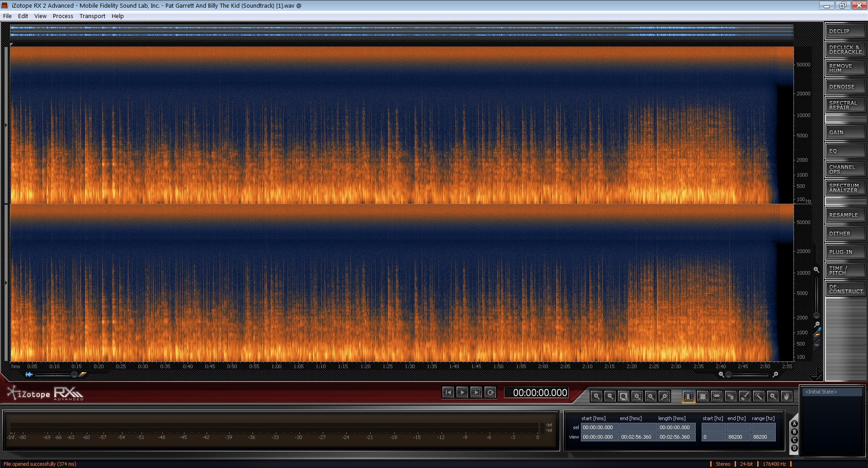This screenshot has height=468, width=868.
Task: Open the Spectral Repair module
Action: coord(845,105)
